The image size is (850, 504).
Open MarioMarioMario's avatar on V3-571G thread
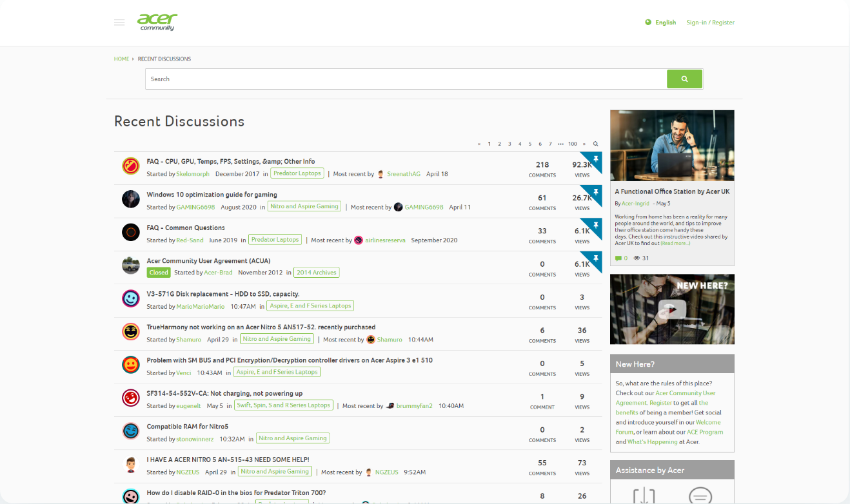point(131,298)
